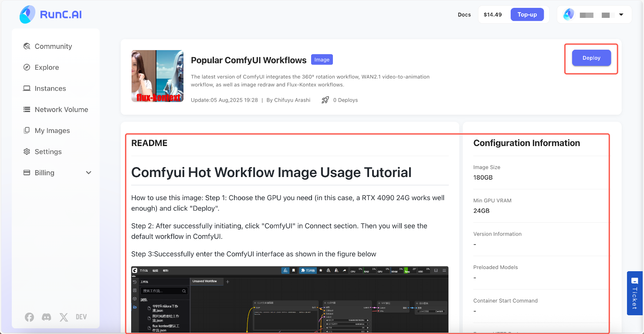This screenshot has width=644, height=334.
Task: Click the Configuration Information heading
Action: click(527, 143)
